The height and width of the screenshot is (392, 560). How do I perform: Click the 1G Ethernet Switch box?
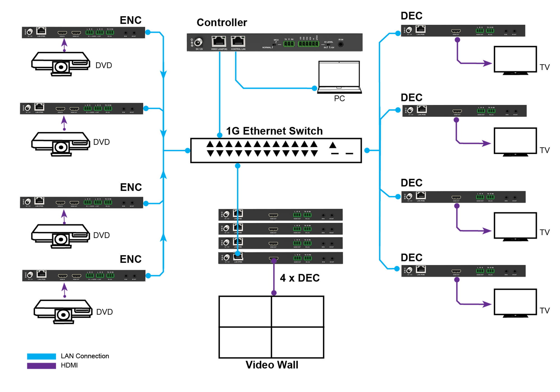pos(276,150)
